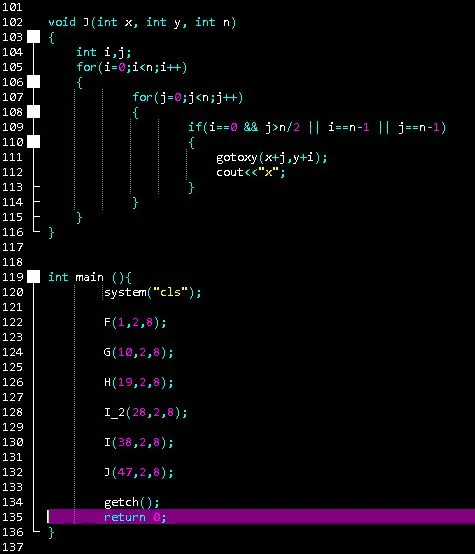Viewport: 475px width, 554px height.
Task: Click closing brace on line 113
Action: (191, 188)
